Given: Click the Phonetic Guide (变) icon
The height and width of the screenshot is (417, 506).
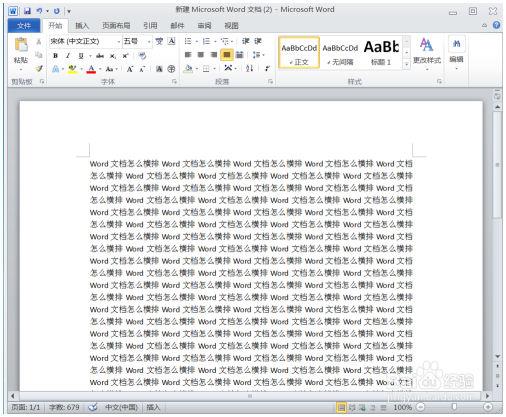Looking at the screenshot, I should (x=159, y=41).
